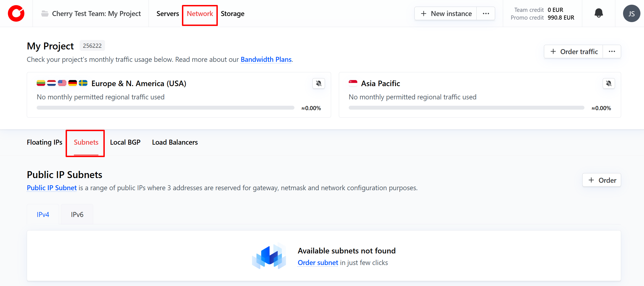The image size is (644, 286).
Task: Open the JS user avatar menu
Action: [x=631, y=14]
